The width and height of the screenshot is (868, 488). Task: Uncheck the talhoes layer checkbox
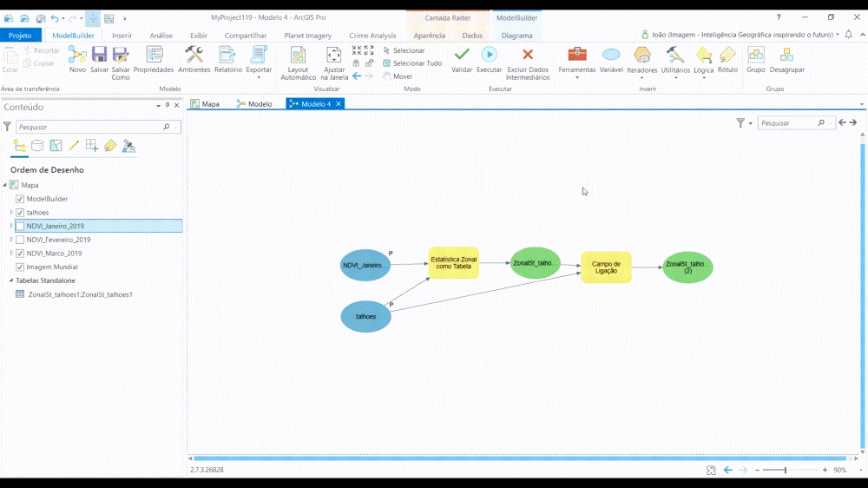(x=20, y=213)
